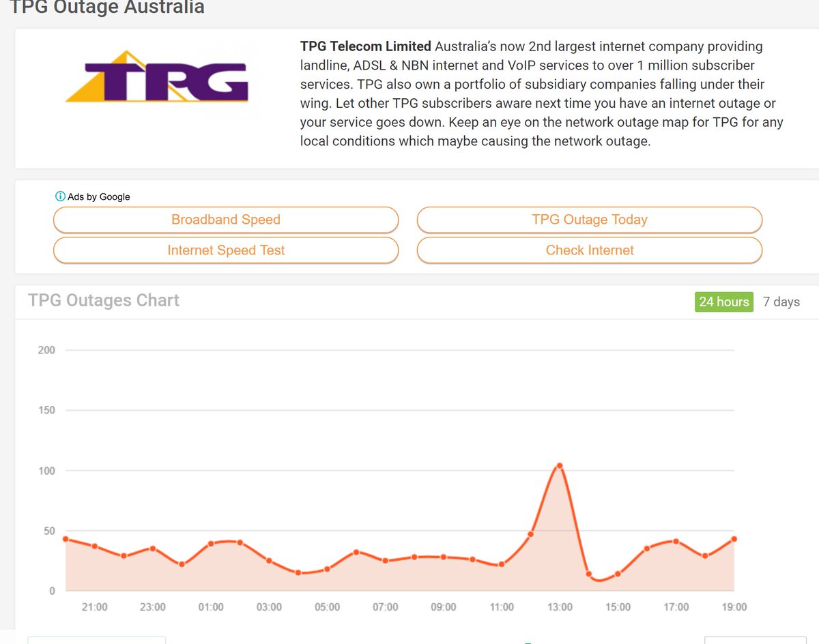Click the 21:00 x-axis label

[94, 607]
